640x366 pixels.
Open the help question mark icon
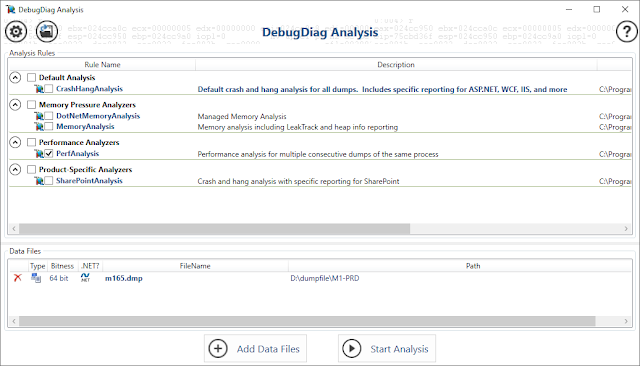627,31
